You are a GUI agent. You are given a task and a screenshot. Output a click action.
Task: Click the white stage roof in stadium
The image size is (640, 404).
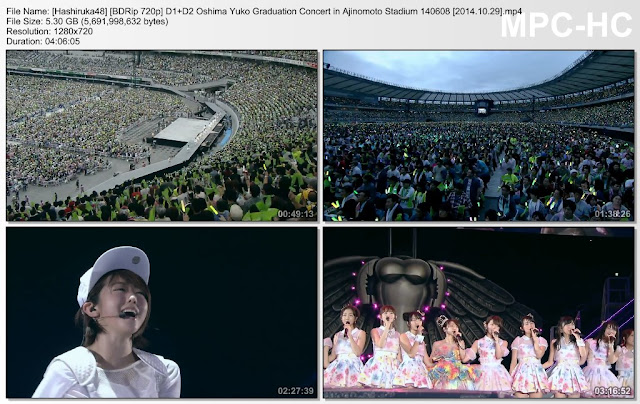179,131
